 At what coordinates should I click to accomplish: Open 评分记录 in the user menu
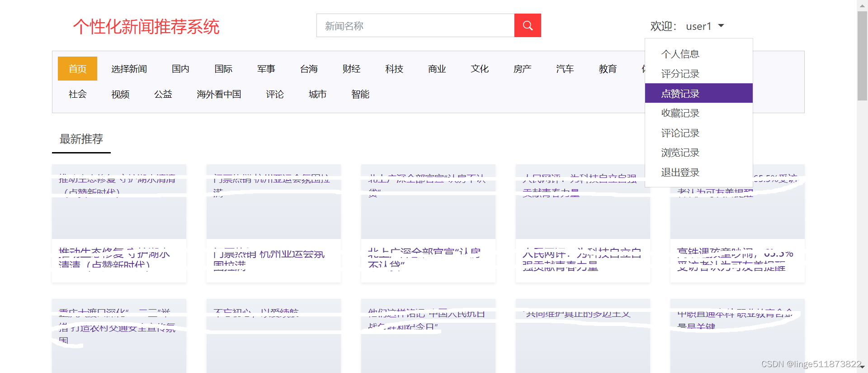(699, 74)
